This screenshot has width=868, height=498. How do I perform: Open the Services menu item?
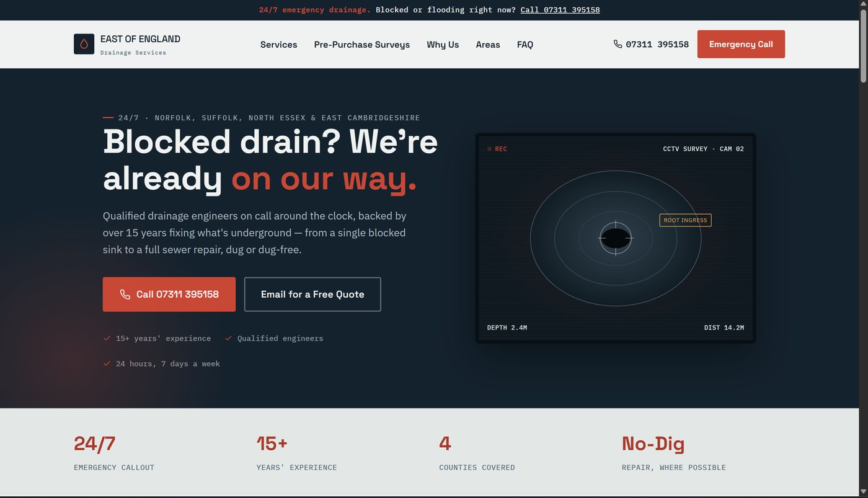pyautogui.click(x=278, y=45)
